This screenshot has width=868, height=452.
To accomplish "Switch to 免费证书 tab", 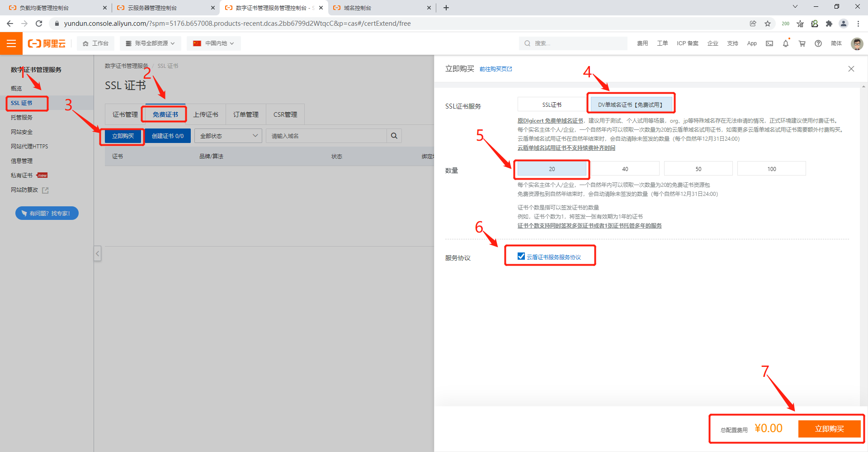I will tap(165, 114).
